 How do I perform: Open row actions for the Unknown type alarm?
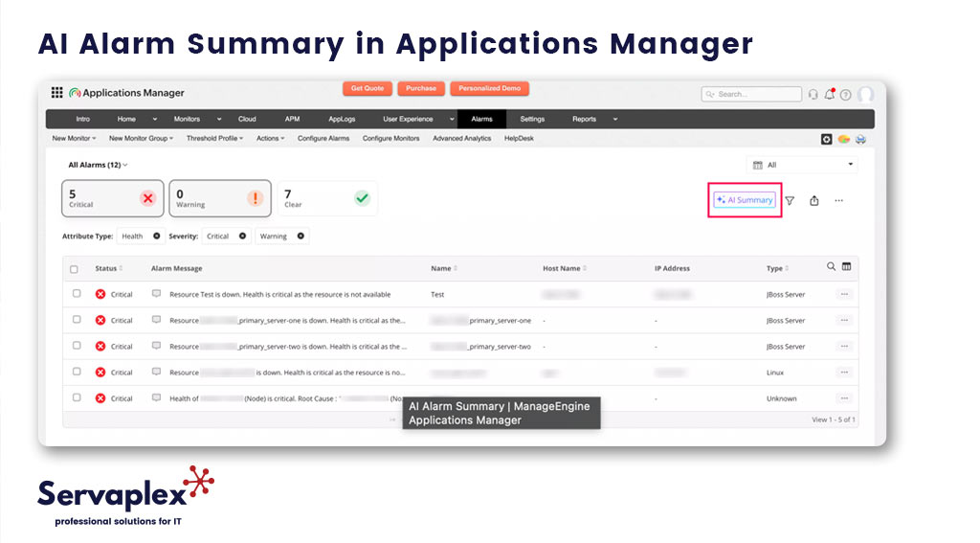[x=844, y=398]
